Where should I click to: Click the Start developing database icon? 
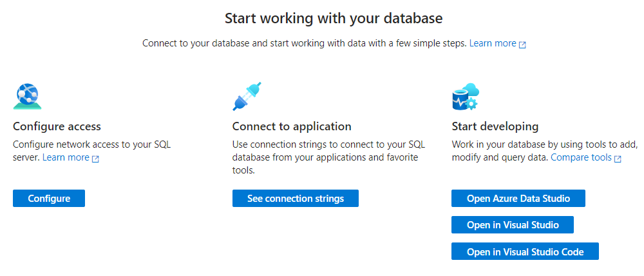click(x=464, y=97)
